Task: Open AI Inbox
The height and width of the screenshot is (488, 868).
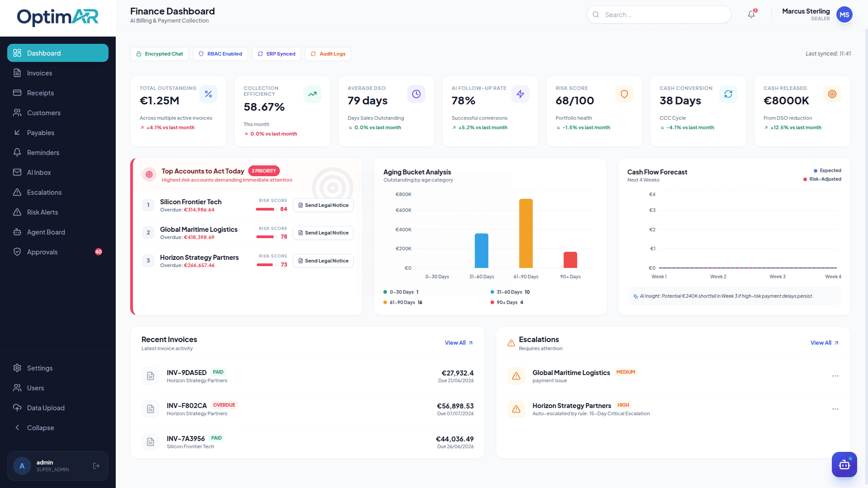Action: (58, 172)
